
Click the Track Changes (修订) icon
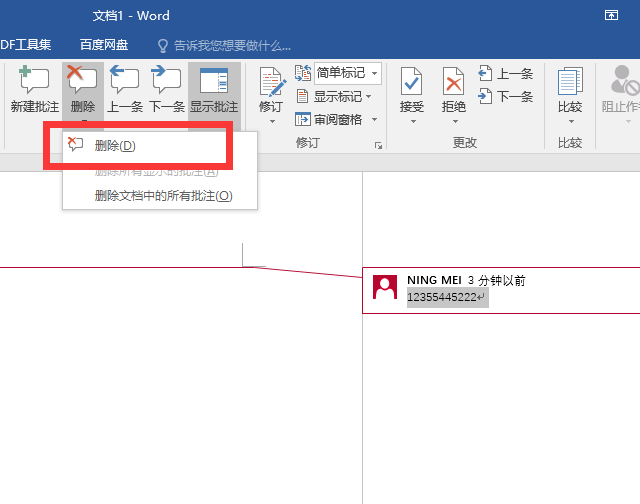click(x=272, y=82)
